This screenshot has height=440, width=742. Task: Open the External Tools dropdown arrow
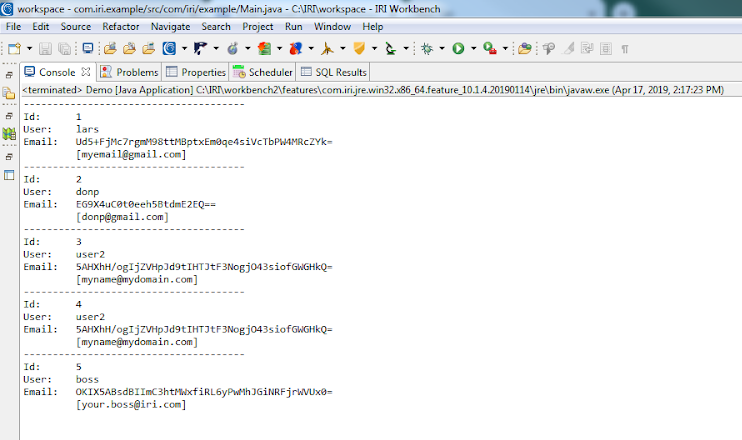point(505,48)
